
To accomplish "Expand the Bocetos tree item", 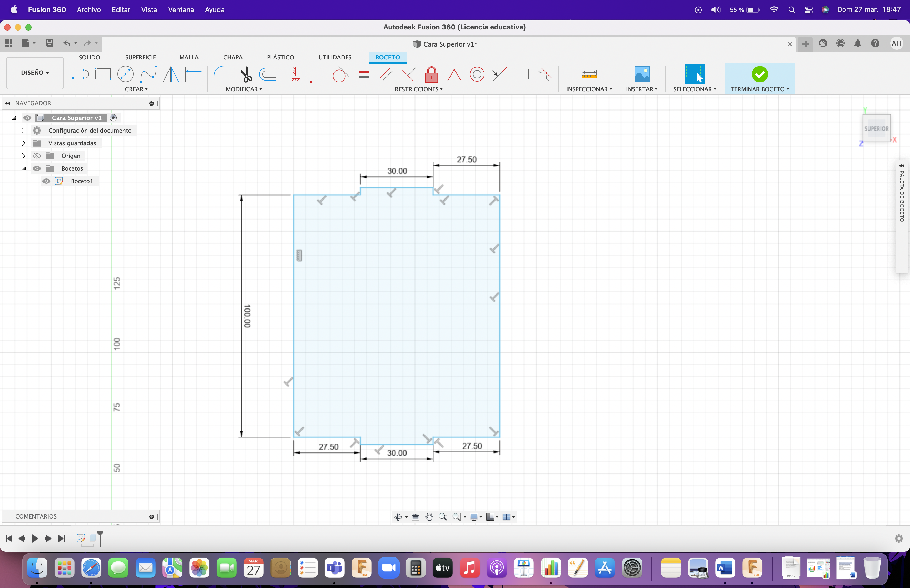I will (x=23, y=168).
